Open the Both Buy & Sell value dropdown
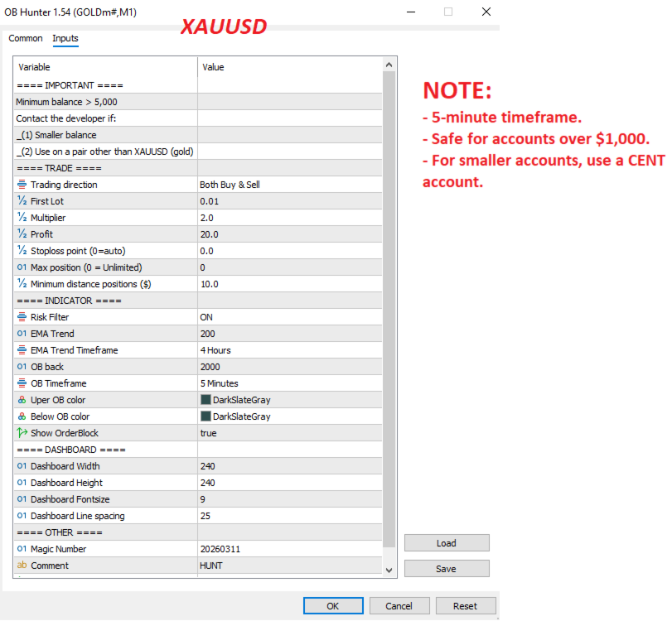This screenshot has height=621, width=672. click(x=290, y=185)
